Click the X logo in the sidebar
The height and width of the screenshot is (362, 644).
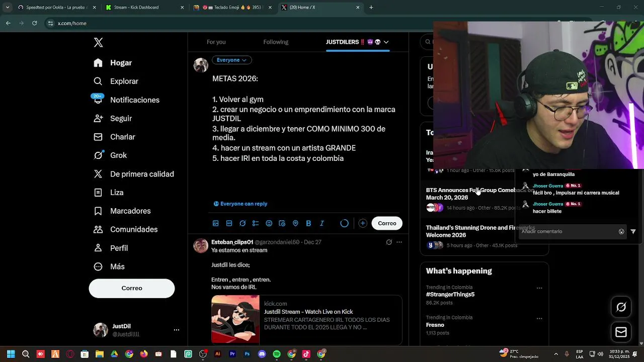pyautogui.click(x=98, y=42)
